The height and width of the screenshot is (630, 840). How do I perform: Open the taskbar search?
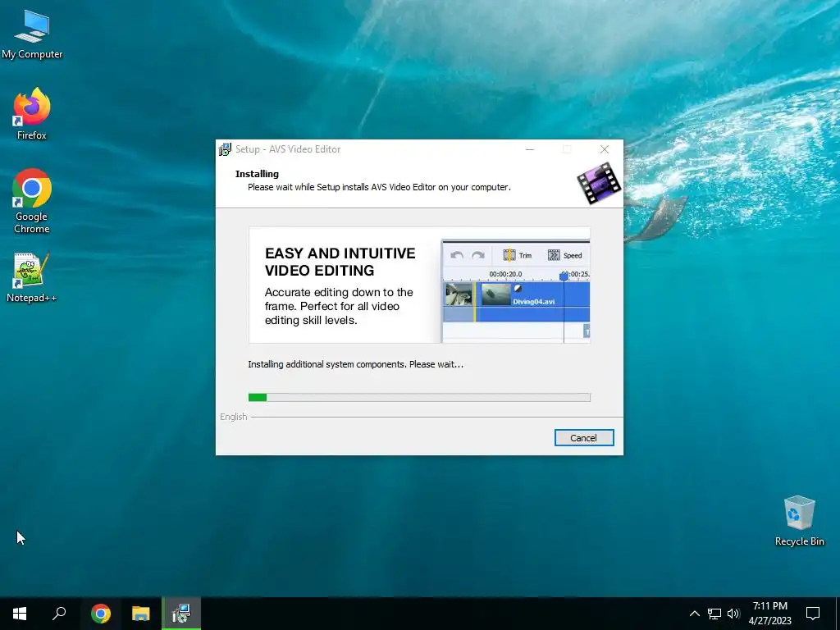tap(59, 614)
